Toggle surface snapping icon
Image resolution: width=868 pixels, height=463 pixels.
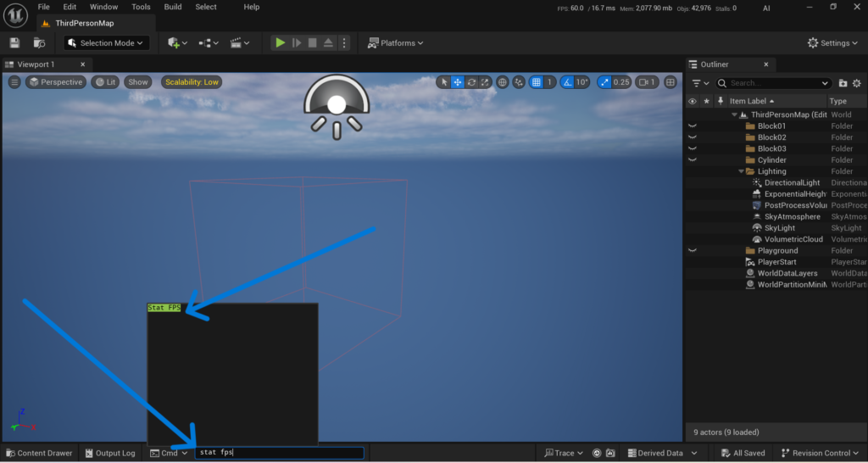pos(519,82)
